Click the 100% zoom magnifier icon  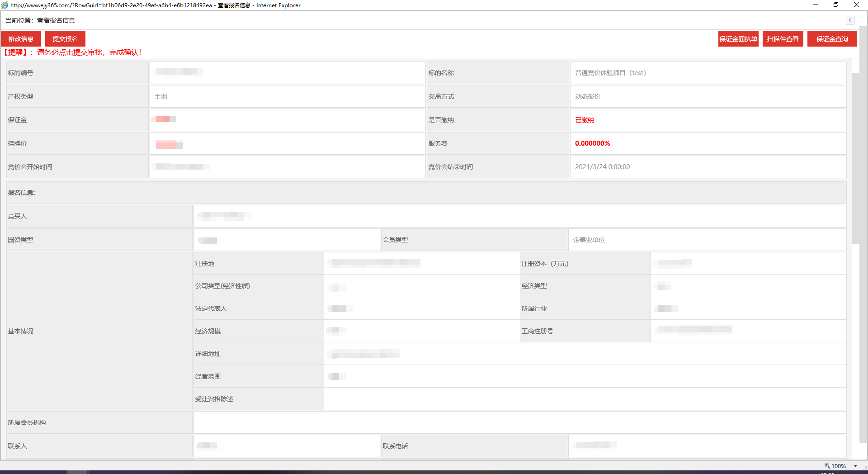pyautogui.click(x=827, y=466)
